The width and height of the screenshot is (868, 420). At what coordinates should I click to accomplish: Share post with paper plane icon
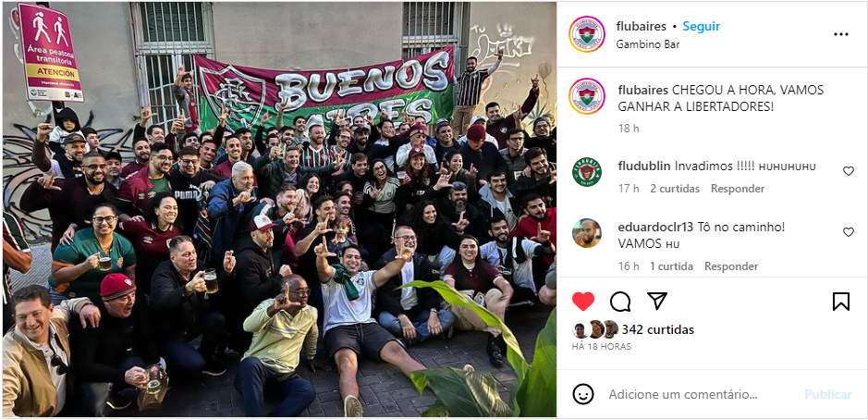click(x=657, y=301)
